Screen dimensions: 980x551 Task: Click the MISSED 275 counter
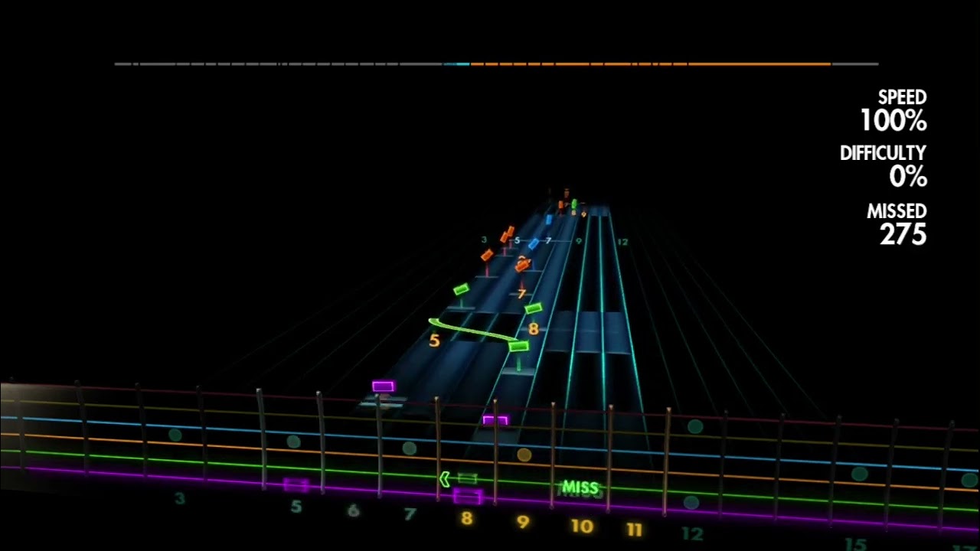coord(897,224)
